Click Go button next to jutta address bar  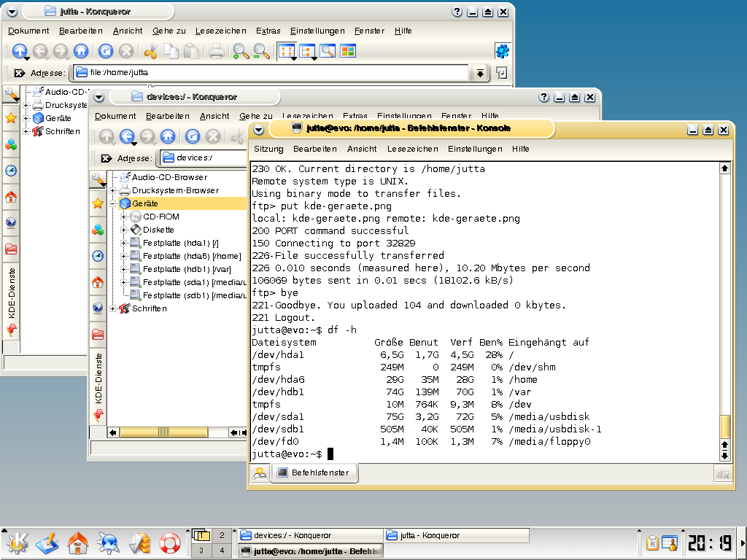pyautogui.click(x=501, y=73)
